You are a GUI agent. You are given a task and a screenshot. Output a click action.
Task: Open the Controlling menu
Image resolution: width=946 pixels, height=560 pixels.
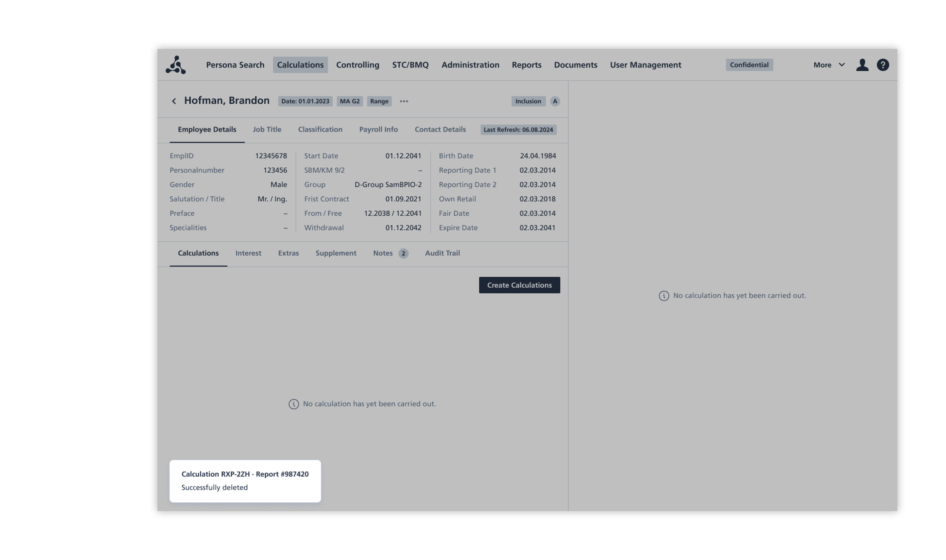(x=357, y=65)
